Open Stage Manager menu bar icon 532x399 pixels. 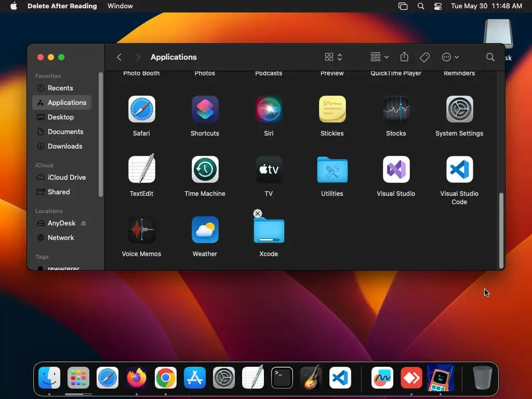pyautogui.click(x=403, y=6)
